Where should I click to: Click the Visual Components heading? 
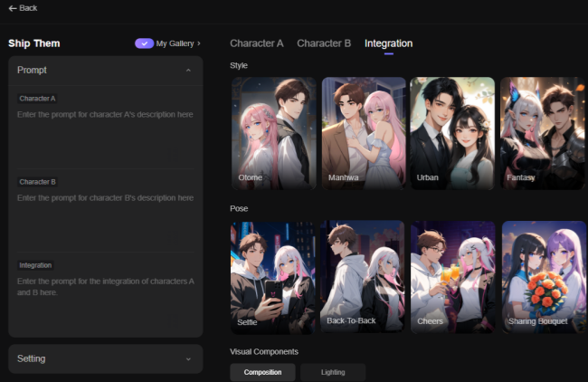click(x=264, y=351)
